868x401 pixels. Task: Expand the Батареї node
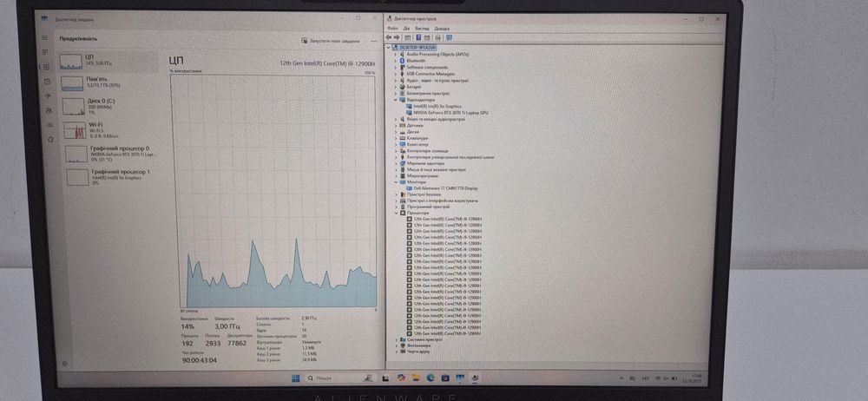[395, 87]
